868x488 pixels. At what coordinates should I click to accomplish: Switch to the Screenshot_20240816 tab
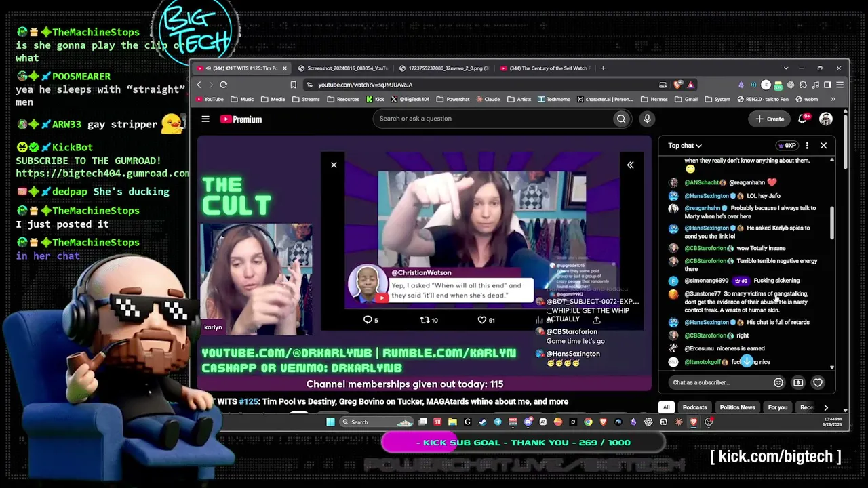click(344, 68)
